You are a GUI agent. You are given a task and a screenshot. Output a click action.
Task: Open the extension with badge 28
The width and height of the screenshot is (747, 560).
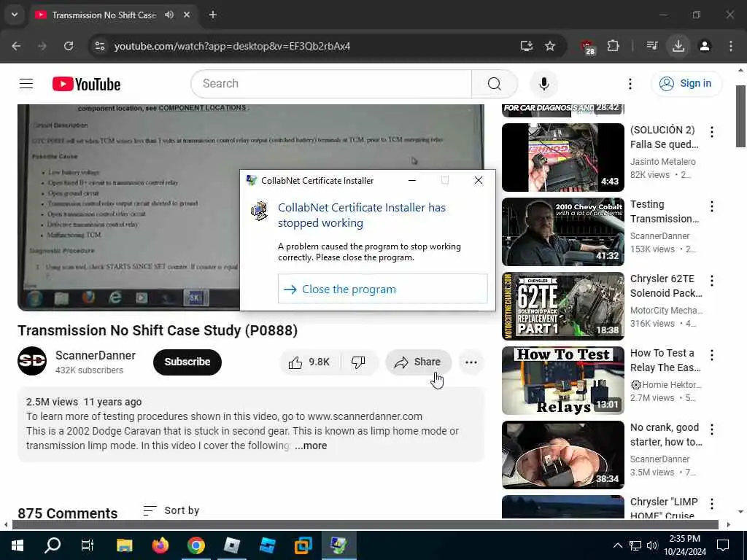(x=588, y=47)
